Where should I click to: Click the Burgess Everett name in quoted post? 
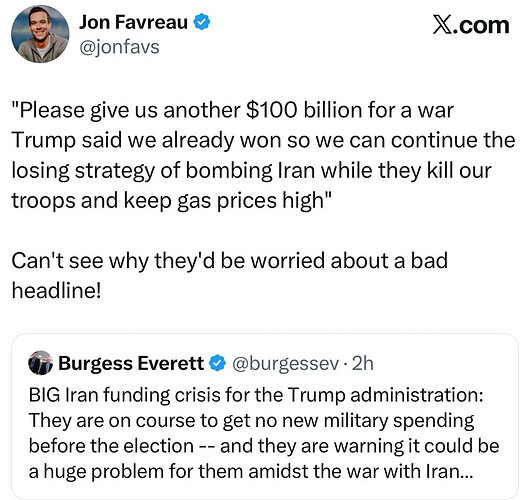click(x=131, y=363)
